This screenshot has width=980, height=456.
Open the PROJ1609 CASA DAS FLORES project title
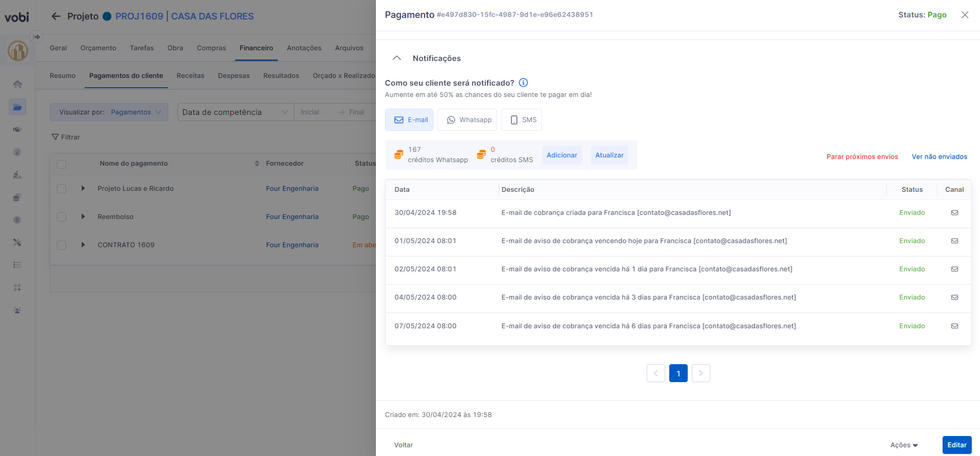click(185, 16)
